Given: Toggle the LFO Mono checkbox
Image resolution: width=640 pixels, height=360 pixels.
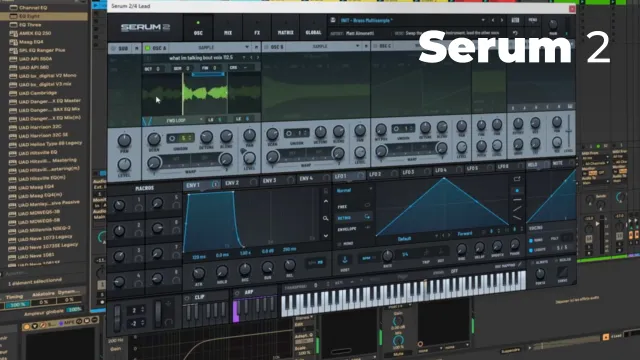Looking at the screenshot, I should coord(339,244).
